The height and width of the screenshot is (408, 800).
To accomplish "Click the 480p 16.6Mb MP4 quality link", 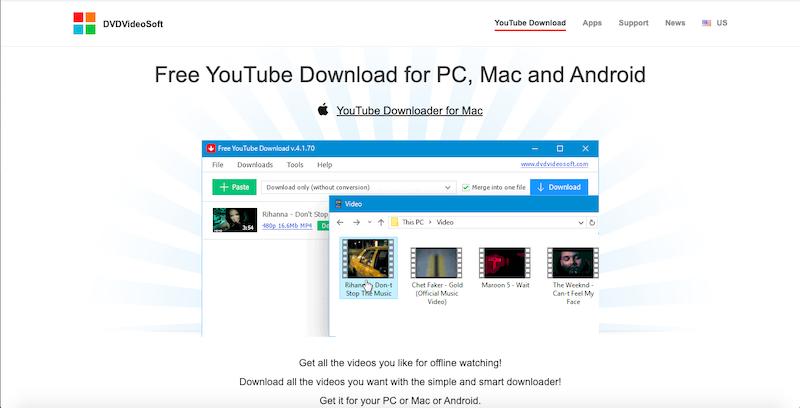I will tap(287, 225).
